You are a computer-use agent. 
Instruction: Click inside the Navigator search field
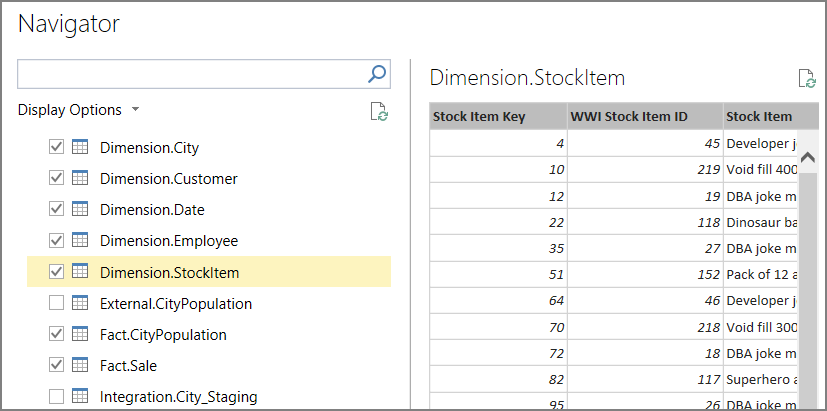point(192,73)
